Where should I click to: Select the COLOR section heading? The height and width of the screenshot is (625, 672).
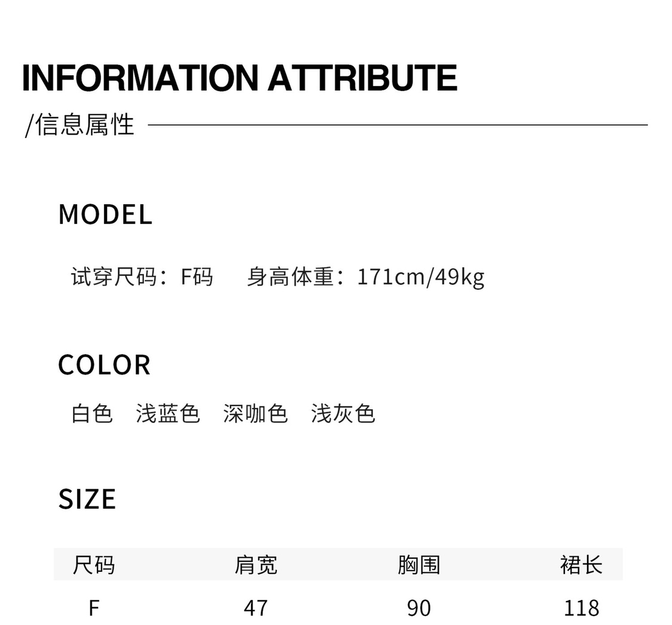(104, 365)
